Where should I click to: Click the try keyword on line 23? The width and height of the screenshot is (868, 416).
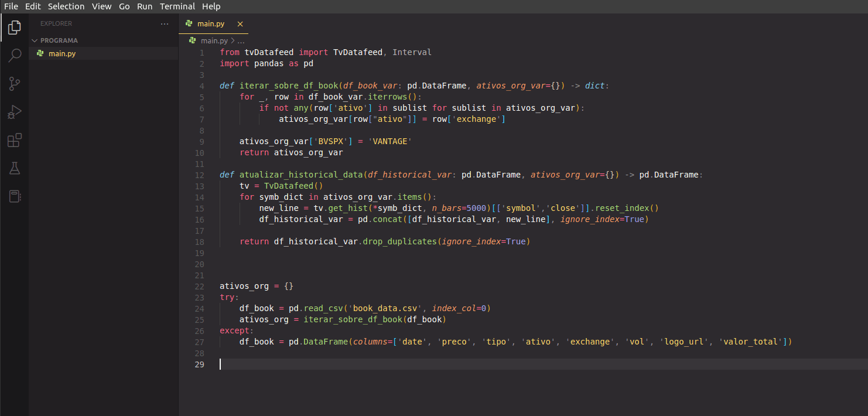(227, 297)
